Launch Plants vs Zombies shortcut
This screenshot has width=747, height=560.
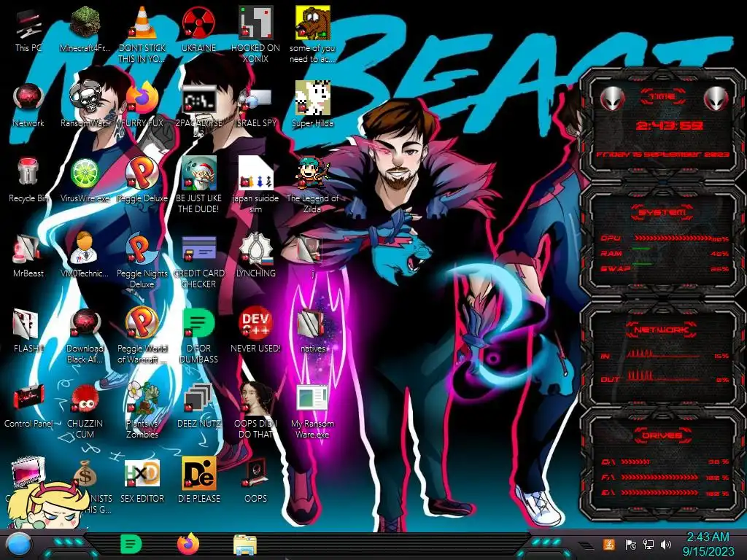[x=142, y=397]
